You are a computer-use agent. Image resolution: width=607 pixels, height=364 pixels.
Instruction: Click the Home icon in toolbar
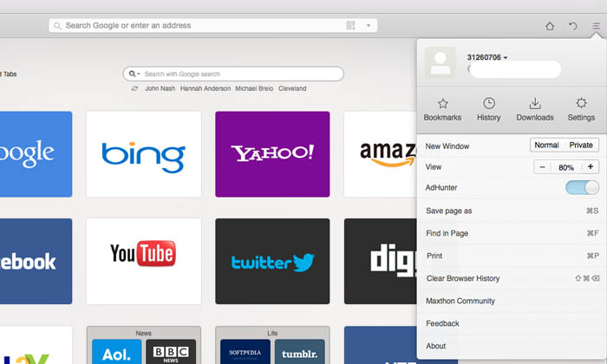[550, 26]
